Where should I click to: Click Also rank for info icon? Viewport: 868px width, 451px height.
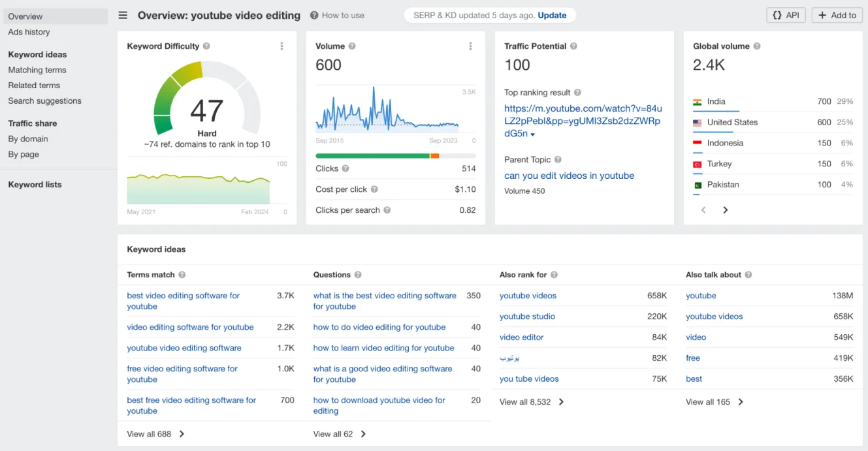coord(554,275)
